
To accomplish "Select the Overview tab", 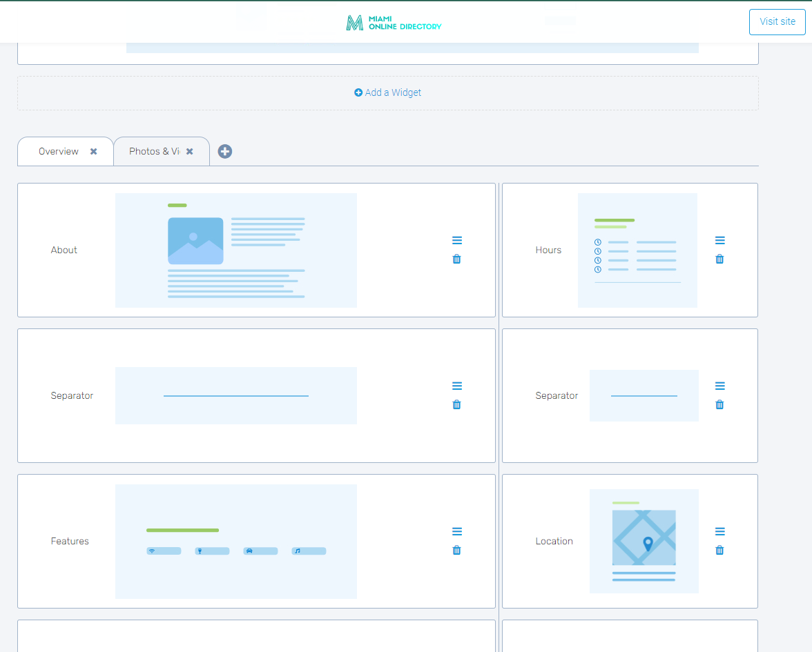I will coord(58,150).
